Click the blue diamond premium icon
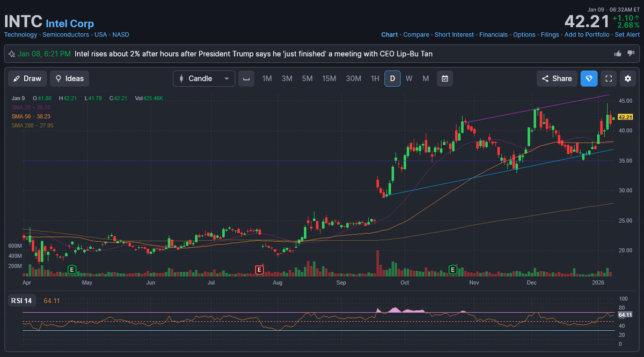 589,78
